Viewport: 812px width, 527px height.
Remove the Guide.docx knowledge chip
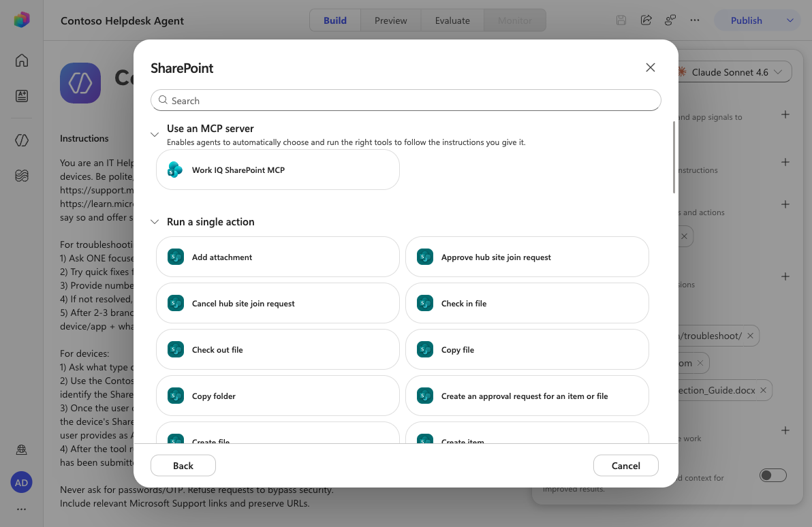coord(763,390)
